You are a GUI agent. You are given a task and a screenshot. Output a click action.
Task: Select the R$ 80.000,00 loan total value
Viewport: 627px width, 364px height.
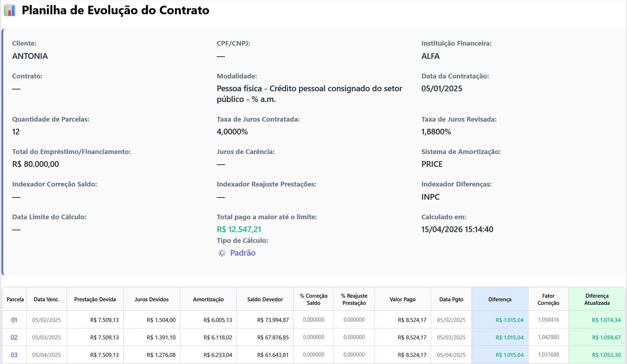pyautogui.click(x=36, y=164)
